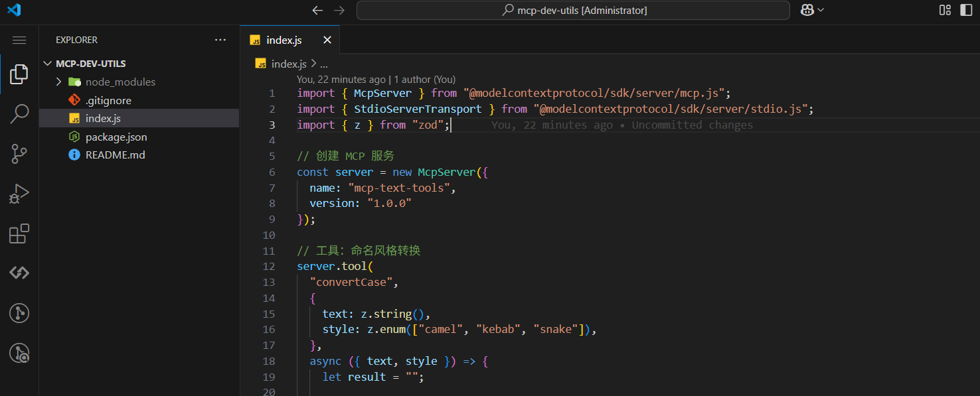Viewport: 980px width, 396px height.
Task: Click the 'You, 22 minutes ago' code lens
Action: tap(341, 79)
